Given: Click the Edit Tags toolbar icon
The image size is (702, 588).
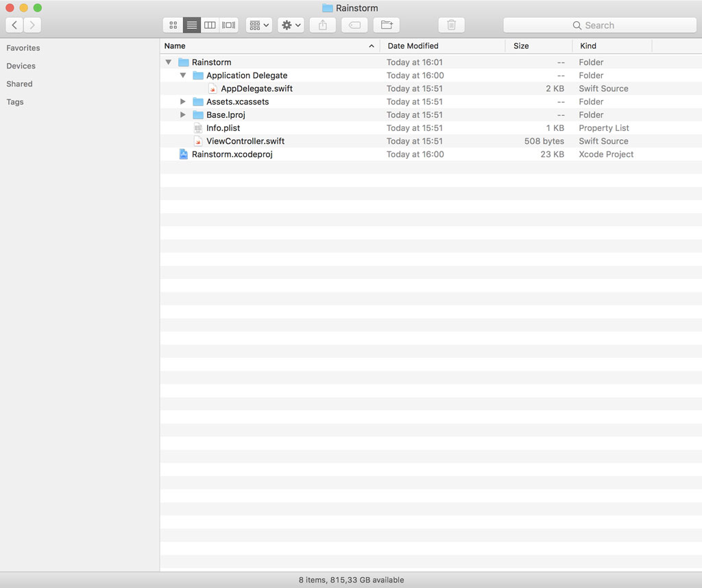Looking at the screenshot, I should coord(354,25).
